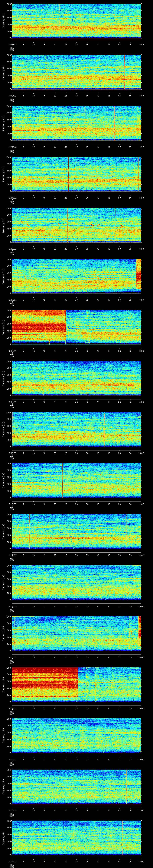153x868 pixels.
Task: Click the "2:00" end time label
Action: 141,44
